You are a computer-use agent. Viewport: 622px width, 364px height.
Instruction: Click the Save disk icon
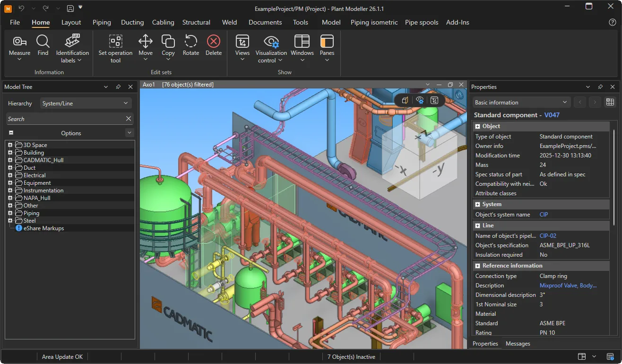pos(70,9)
